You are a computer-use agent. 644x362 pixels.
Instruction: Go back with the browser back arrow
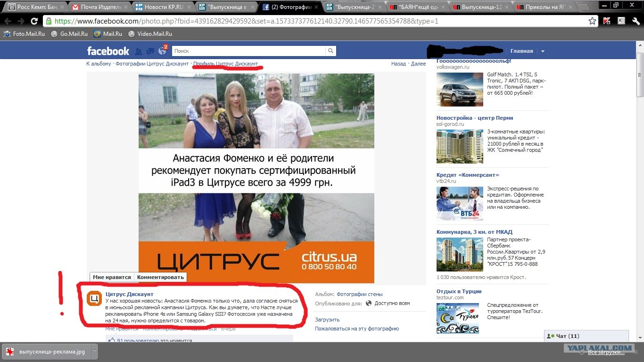coord(8,21)
